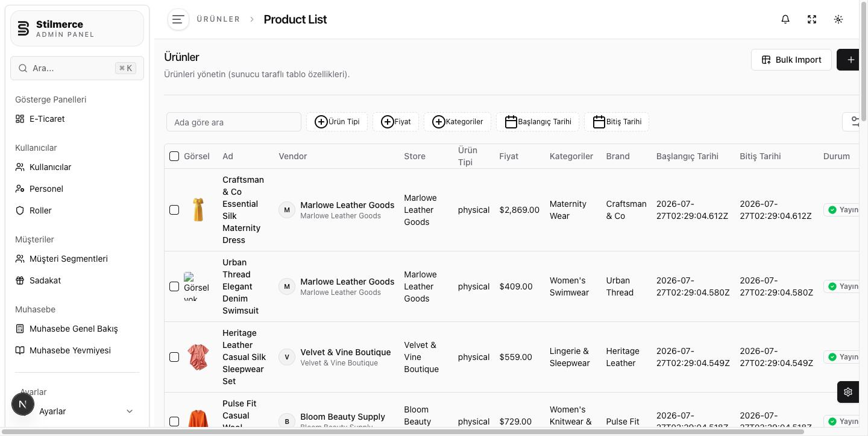This screenshot has height=436, width=868.
Task: Click the Bulk Import button
Action: click(x=791, y=60)
